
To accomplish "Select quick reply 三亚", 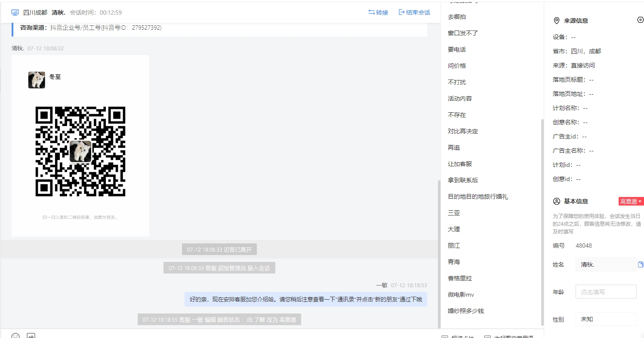I will point(454,213).
